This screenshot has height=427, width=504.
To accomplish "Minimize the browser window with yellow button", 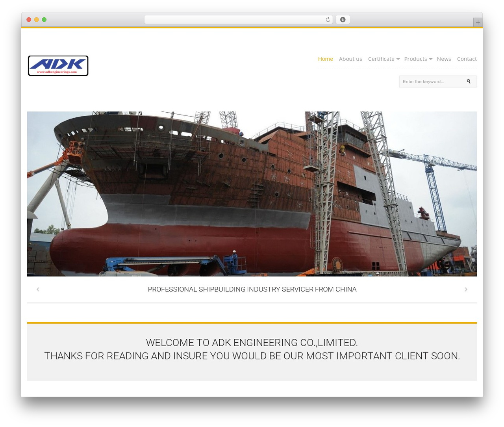I will point(36,20).
